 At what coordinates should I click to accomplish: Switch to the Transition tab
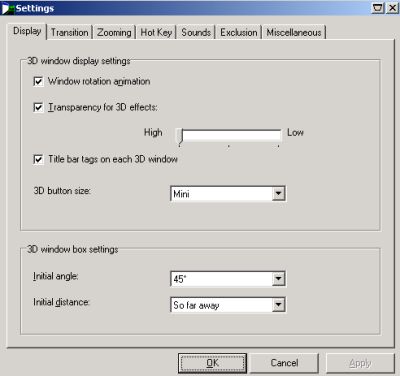[x=69, y=32]
